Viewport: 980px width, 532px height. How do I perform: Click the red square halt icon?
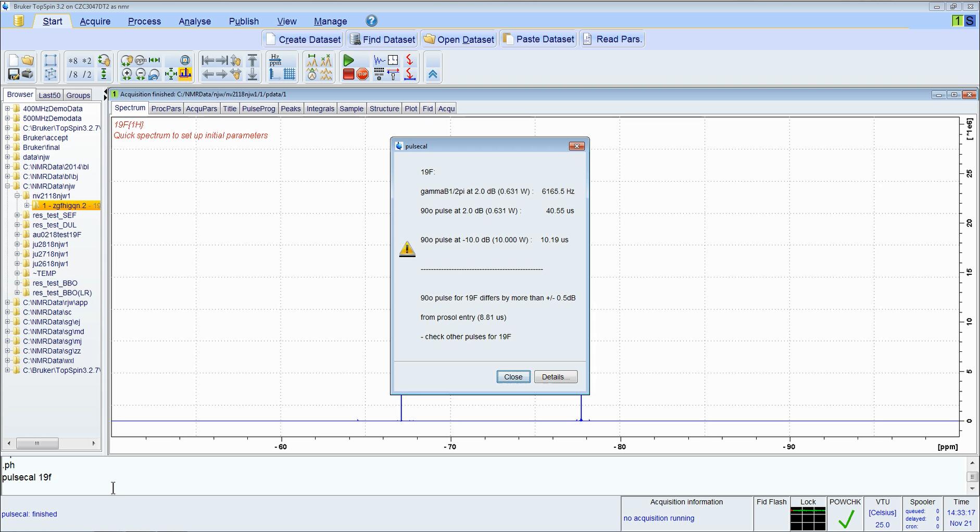pos(348,74)
